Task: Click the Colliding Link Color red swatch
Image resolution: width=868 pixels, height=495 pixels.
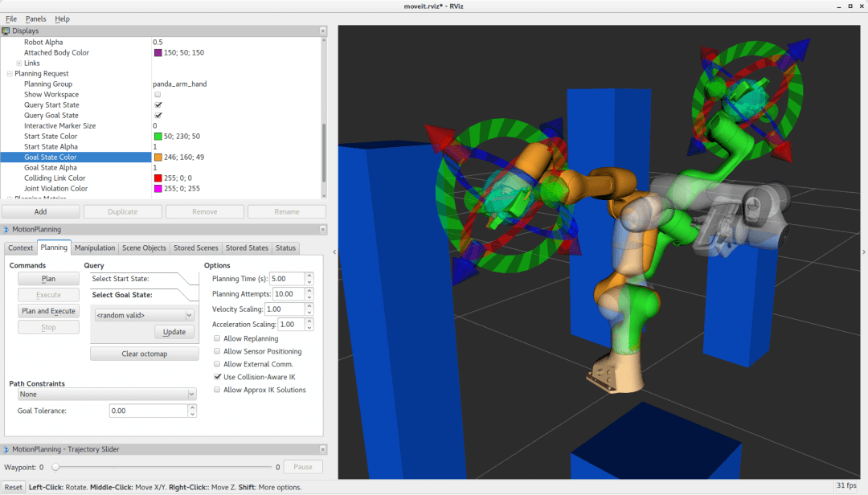Action: [158, 178]
